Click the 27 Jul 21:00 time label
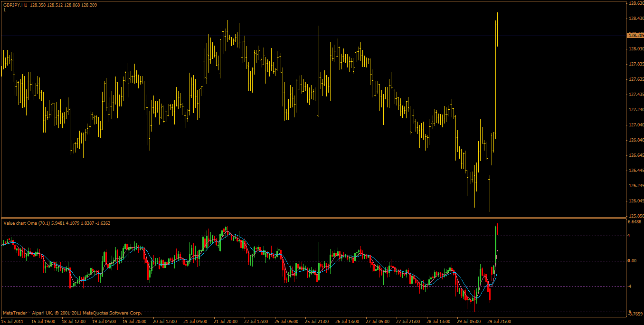The width and height of the screenshot is (644, 325). [408, 322]
